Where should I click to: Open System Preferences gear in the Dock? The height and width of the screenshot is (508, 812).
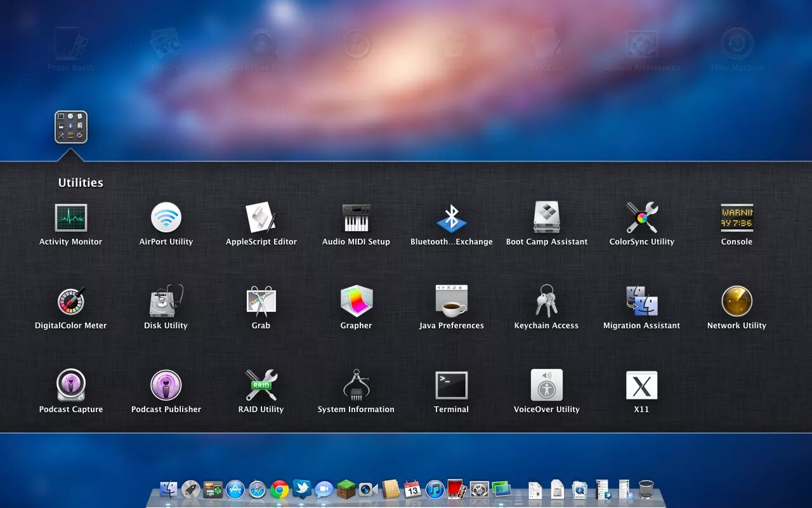pyautogui.click(x=480, y=490)
